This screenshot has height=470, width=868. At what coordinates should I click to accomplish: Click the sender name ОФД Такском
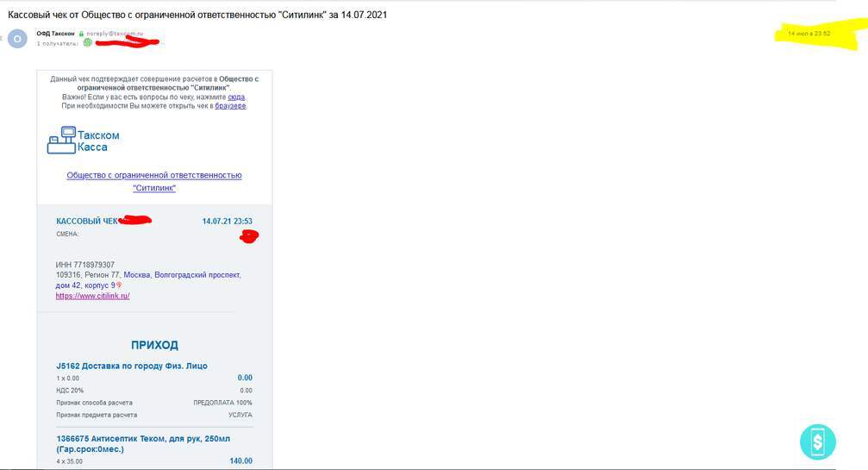tap(55, 34)
